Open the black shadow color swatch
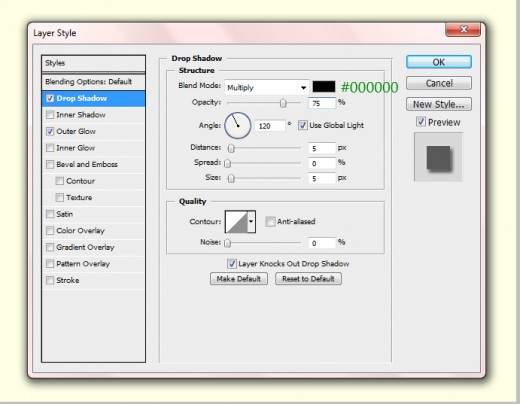This screenshot has height=404, width=520. [324, 87]
